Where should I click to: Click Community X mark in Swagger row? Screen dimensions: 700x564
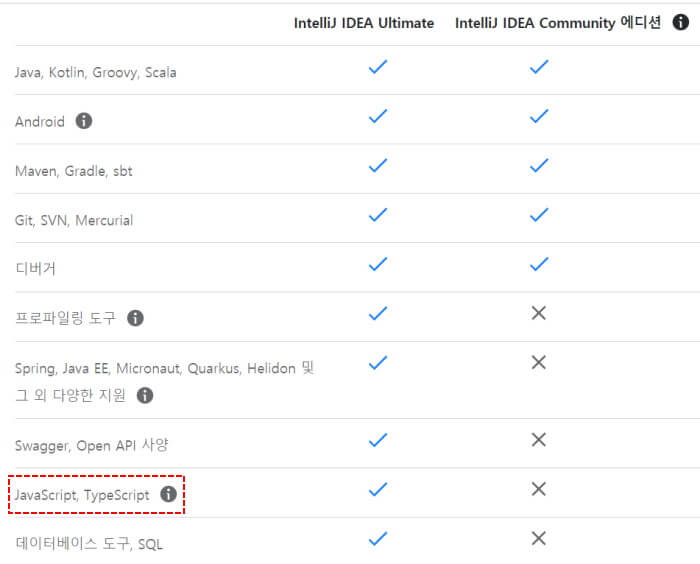click(x=539, y=440)
